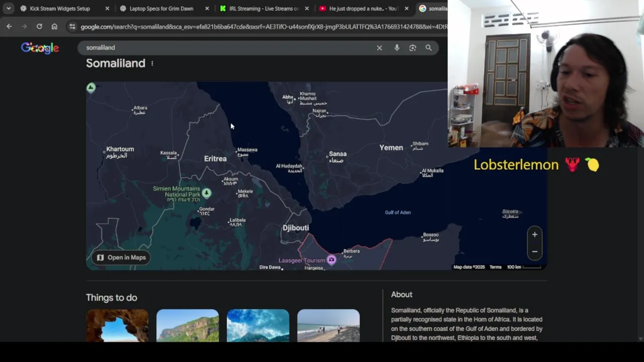Click Open in Maps button

121,257
